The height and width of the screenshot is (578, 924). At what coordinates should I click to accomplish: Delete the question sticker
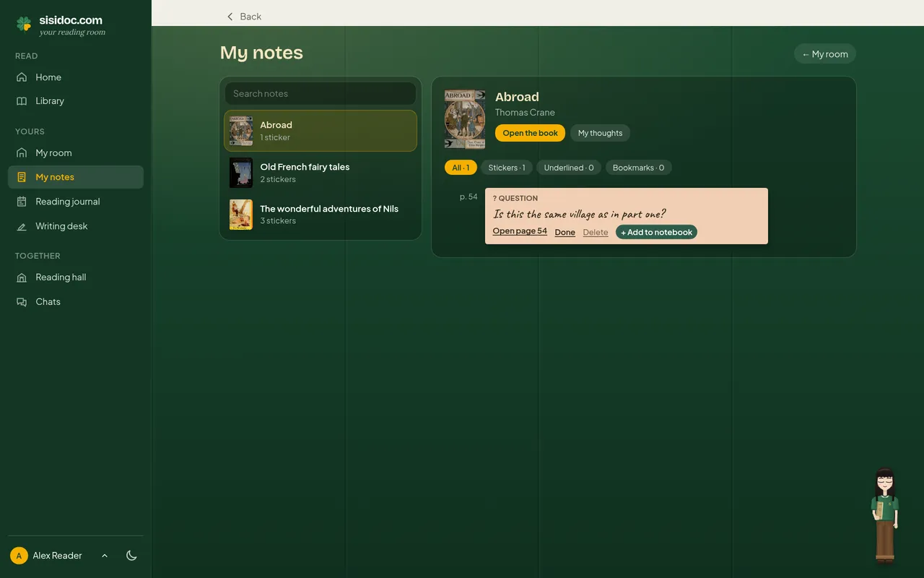coord(596,232)
